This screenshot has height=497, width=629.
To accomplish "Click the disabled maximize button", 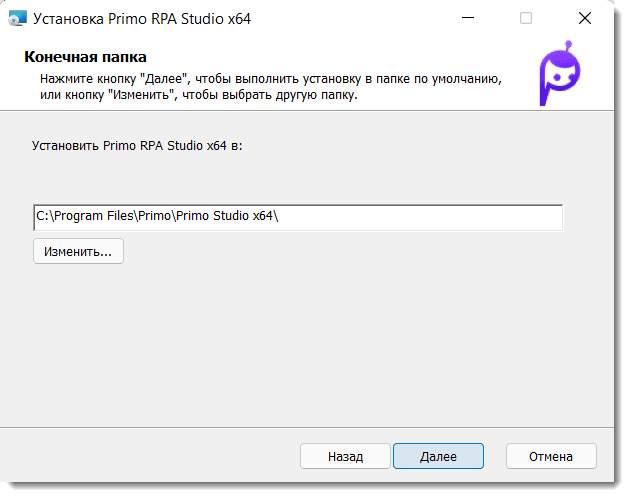I will [x=526, y=17].
